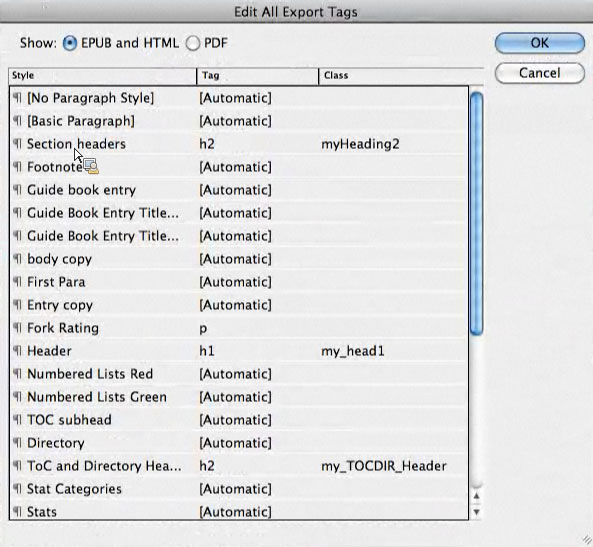The width and height of the screenshot is (593, 547).
Task: Open the Tag value p for Fork Rating
Action: click(x=203, y=328)
